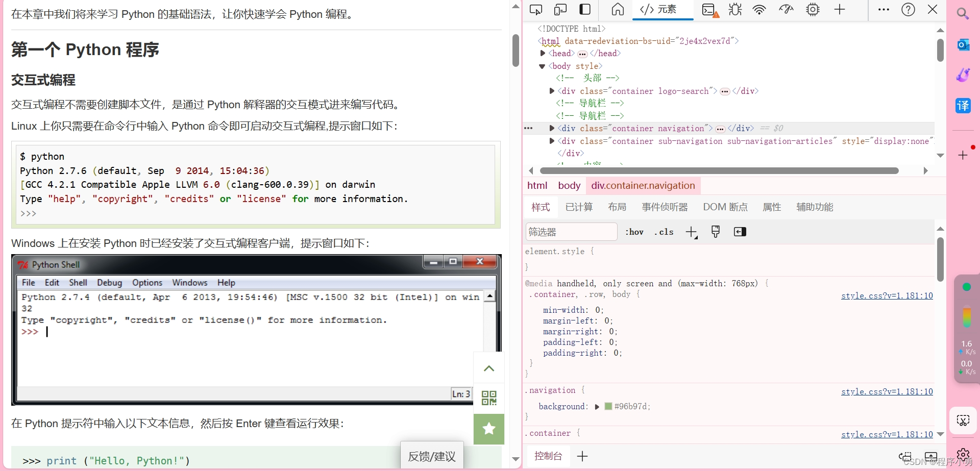Toggle the computed styles sidebar icon
980x471 pixels.
pyautogui.click(x=740, y=232)
